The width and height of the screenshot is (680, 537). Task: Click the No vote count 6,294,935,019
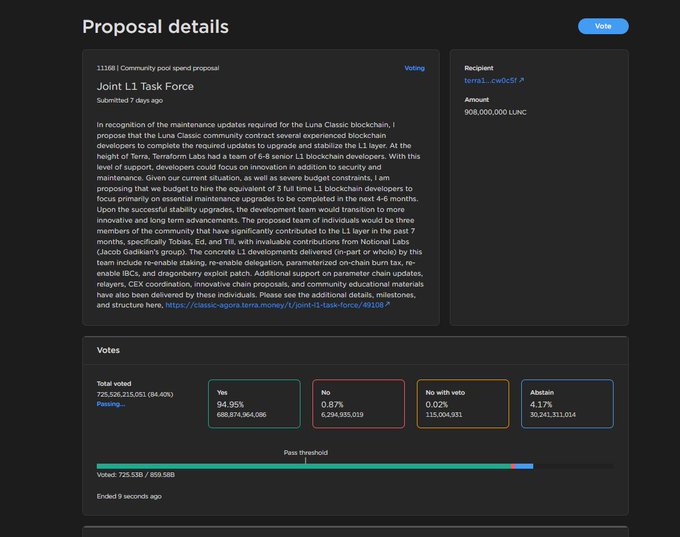point(342,415)
